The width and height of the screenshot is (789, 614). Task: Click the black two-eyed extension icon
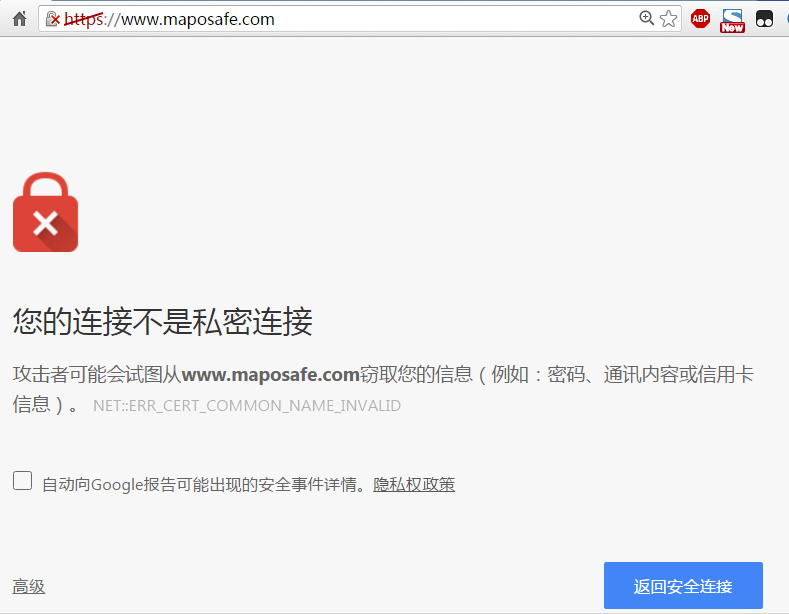pos(764,19)
